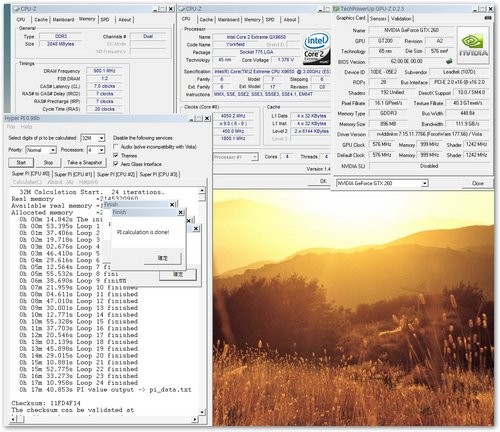500x432 pixels.
Task: Click the Intel Core 2 Extreme logo
Action: tap(316, 49)
